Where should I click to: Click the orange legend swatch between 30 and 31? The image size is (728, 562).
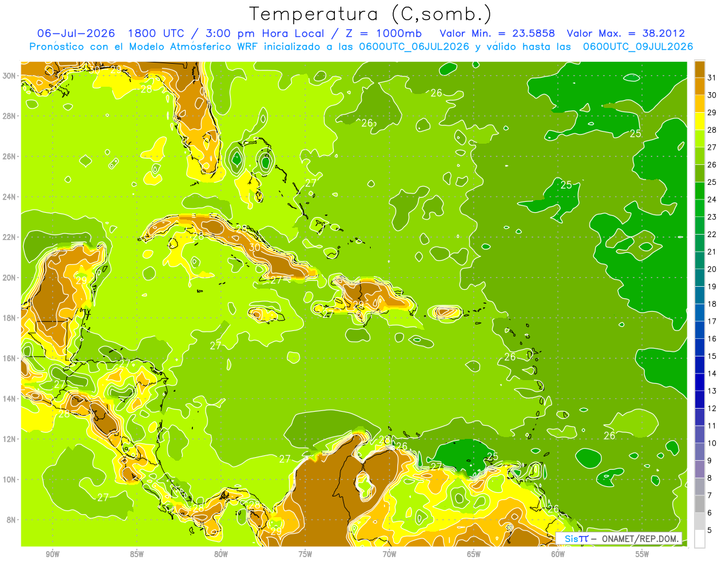699,86
